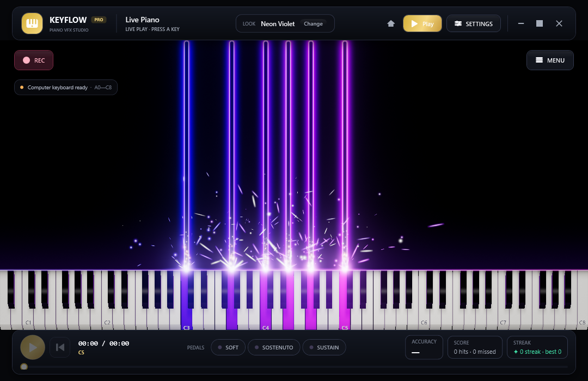The image size is (588, 381).
Task: Click the "00:00 / 00:00" time display
Action: click(x=103, y=343)
